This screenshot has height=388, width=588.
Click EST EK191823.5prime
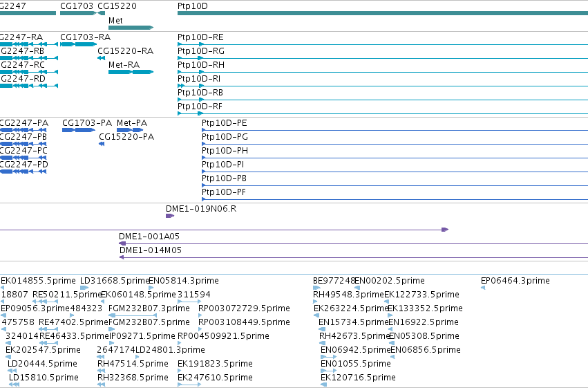[215, 364]
